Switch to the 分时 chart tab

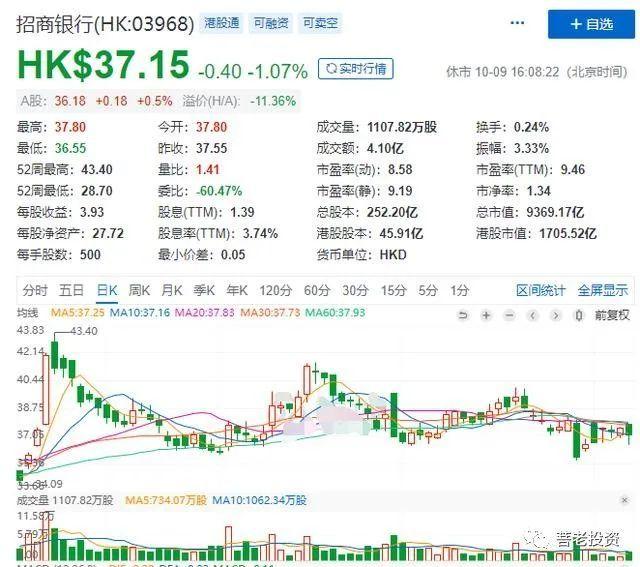(35, 291)
